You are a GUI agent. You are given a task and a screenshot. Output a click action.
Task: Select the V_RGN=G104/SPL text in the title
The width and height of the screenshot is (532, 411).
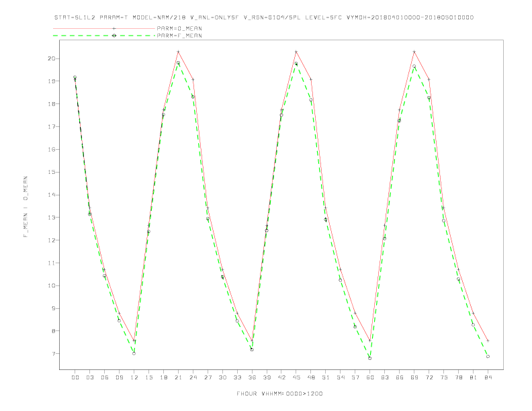click(272, 17)
